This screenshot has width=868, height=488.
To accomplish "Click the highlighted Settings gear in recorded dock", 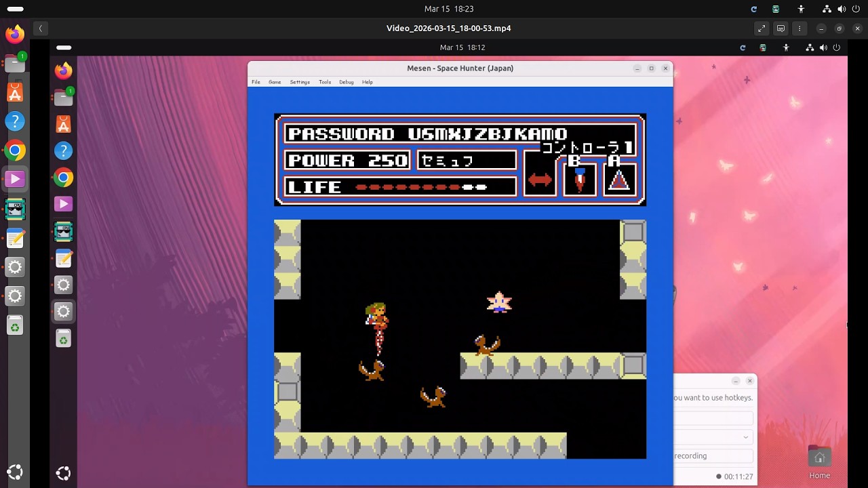I will point(63,311).
